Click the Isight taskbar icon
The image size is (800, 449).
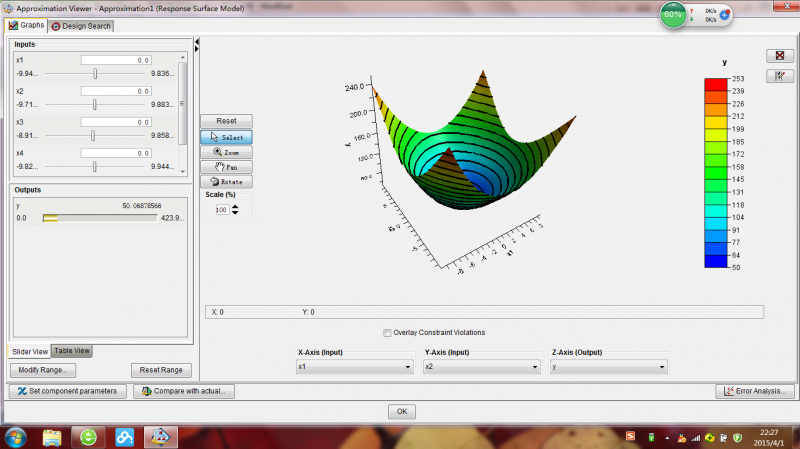[x=161, y=438]
